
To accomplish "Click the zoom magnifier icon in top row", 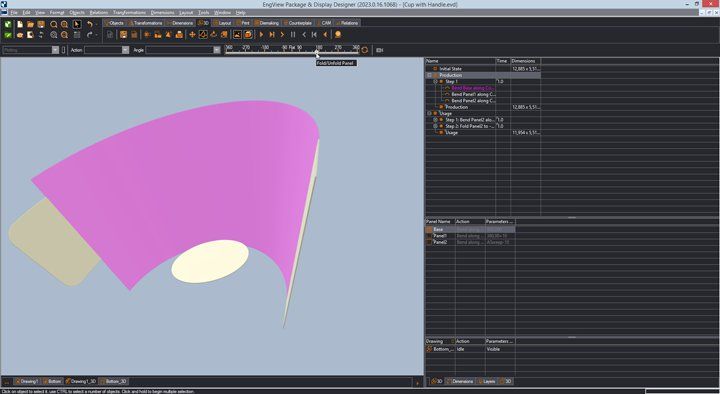I will point(54,24).
